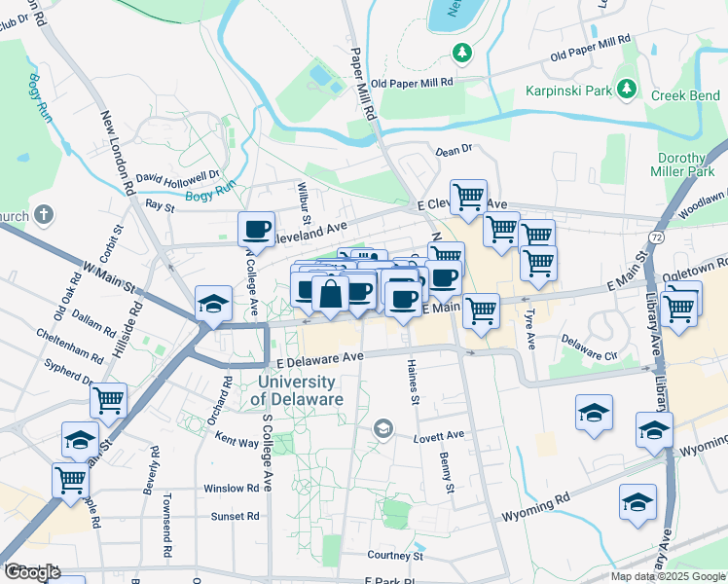Click the Ray St street label

(x=160, y=205)
